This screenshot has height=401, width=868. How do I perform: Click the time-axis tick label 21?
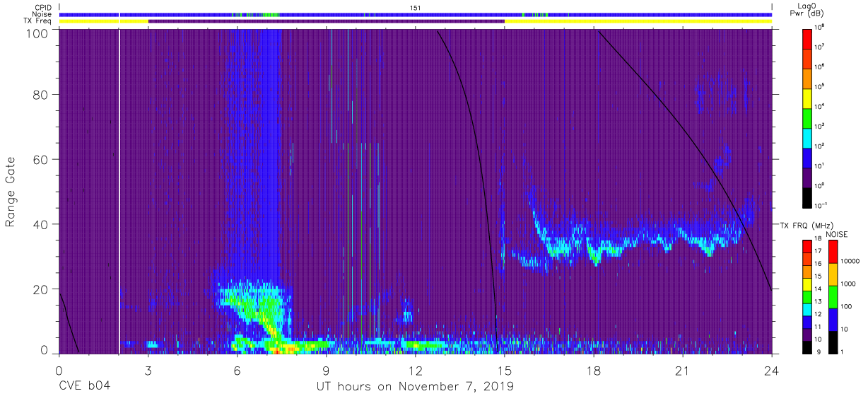(x=683, y=371)
